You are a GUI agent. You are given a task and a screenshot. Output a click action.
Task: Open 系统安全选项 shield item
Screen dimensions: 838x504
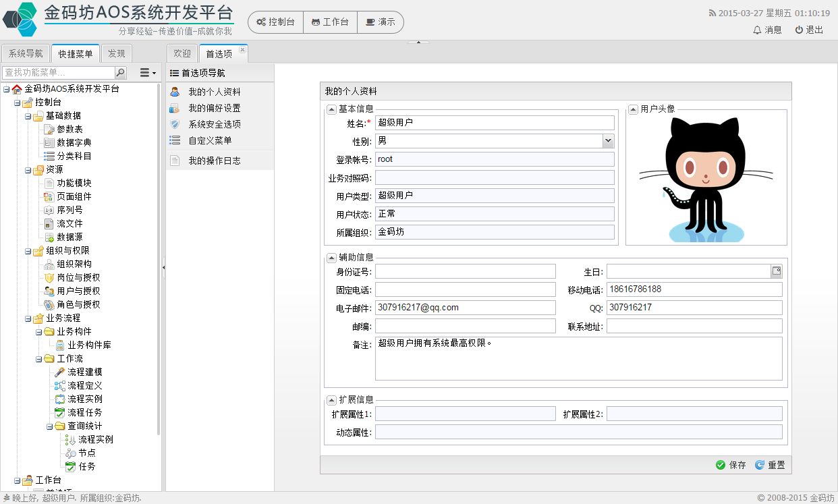pos(214,124)
